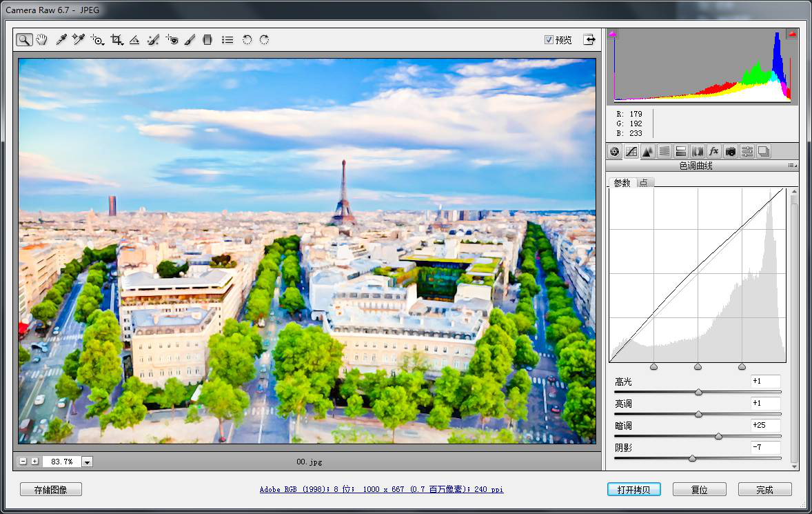Click the zoom out minus button
Image resolution: width=812 pixels, height=514 pixels.
23,461
